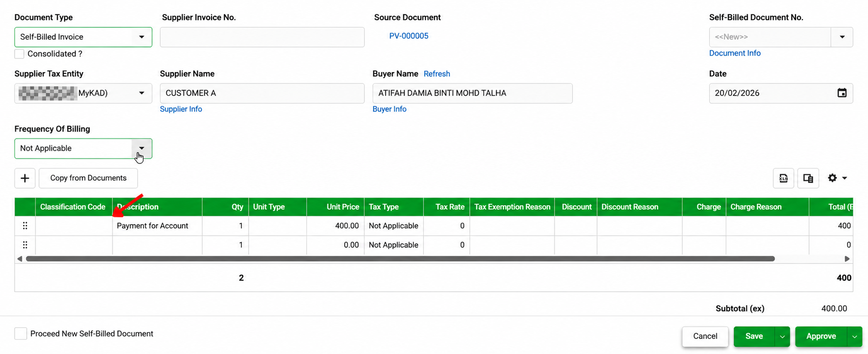Screen dimensions: 868x354
Task: Click Refresh next to Buyer Name
Action: 437,74
